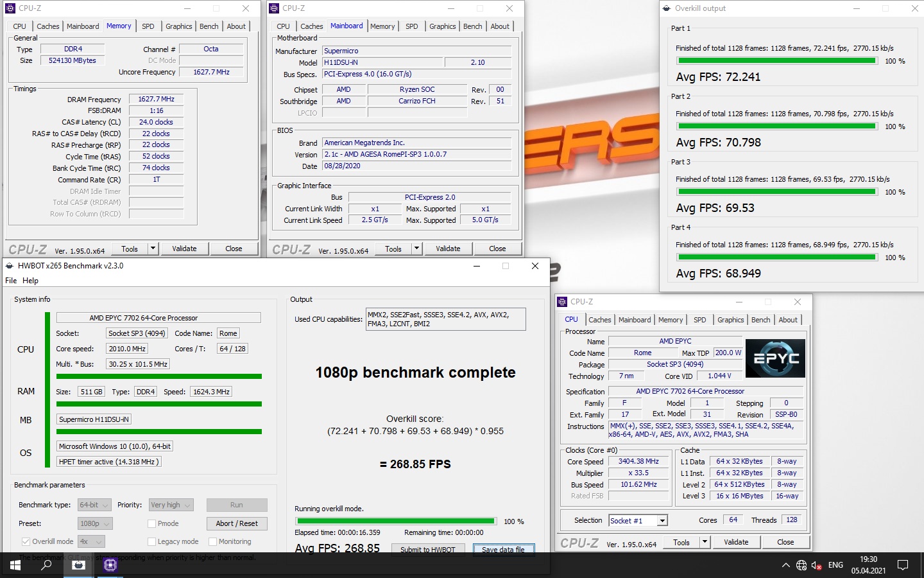Toggle the Overkill mode checkbox

[x=26, y=542]
